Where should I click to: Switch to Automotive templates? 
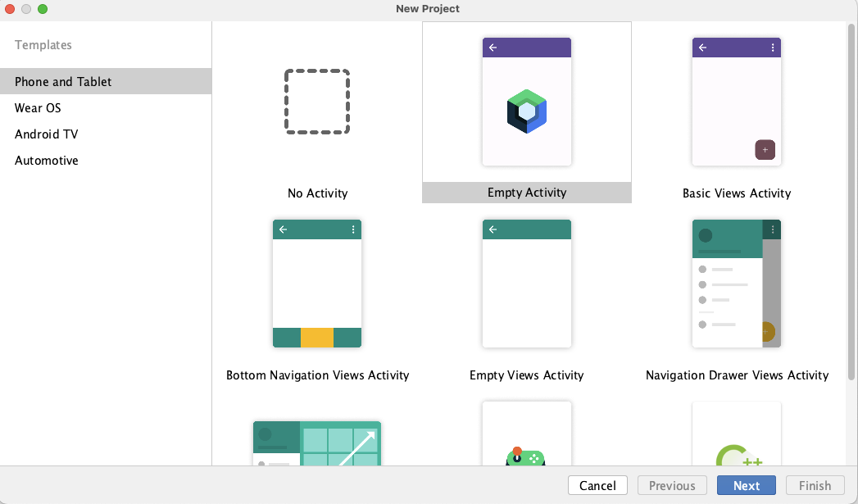(x=106, y=161)
